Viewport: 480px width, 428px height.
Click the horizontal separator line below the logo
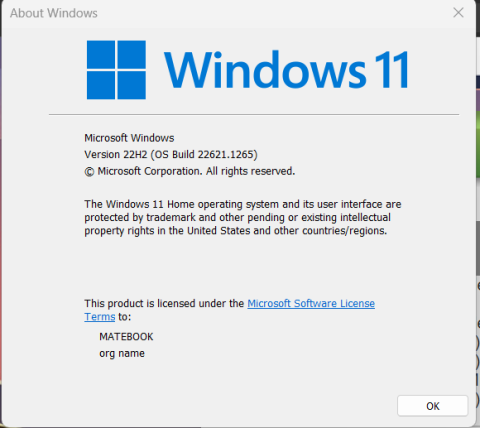[254, 114]
